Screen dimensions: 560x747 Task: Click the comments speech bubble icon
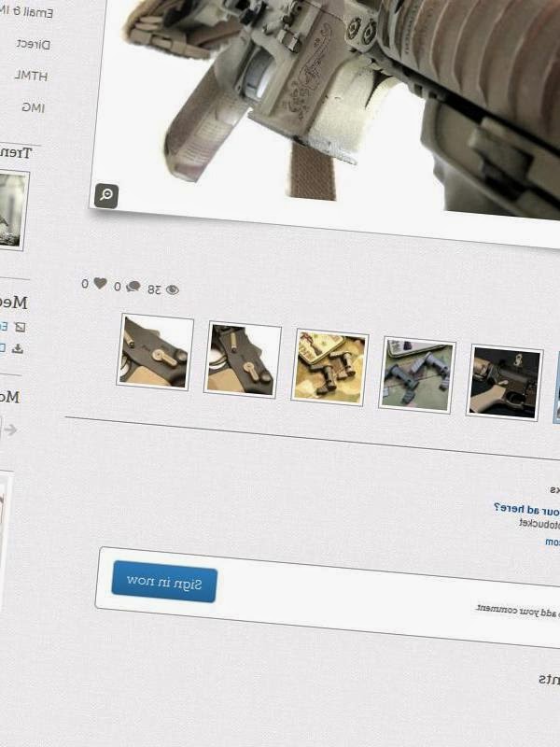pyautogui.click(x=133, y=287)
